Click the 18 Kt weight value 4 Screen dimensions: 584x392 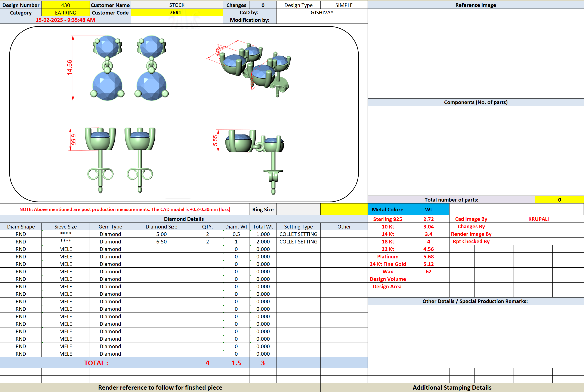point(429,242)
